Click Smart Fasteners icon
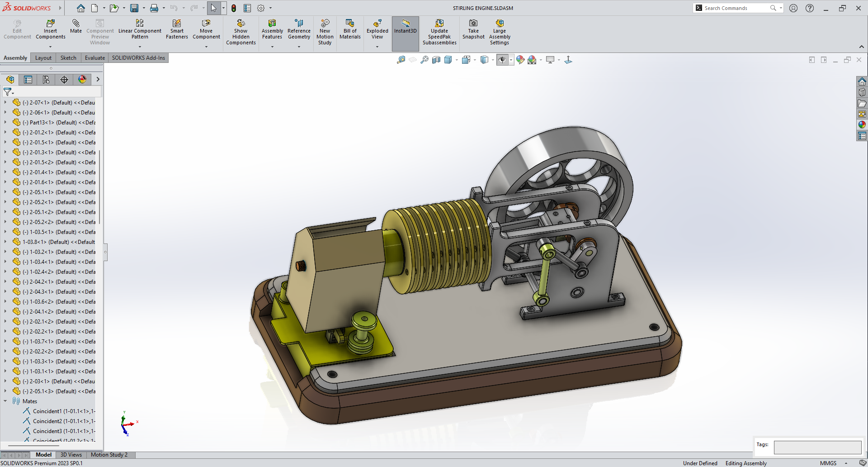 (x=177, y=29)
